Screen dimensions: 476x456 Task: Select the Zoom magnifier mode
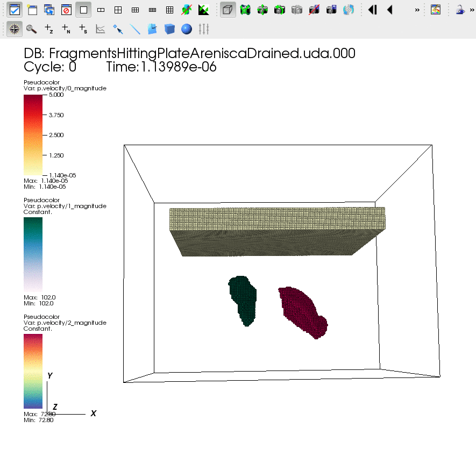coord(32,29)
